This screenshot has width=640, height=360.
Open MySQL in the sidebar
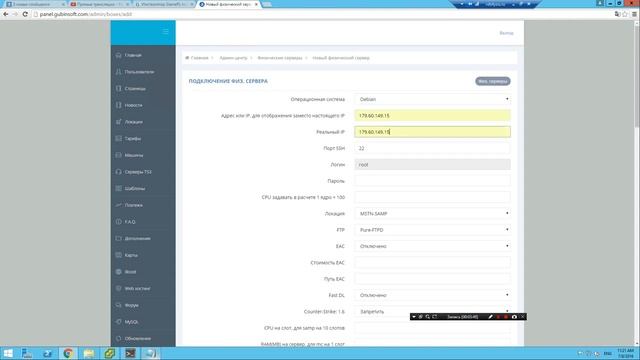(x=143, y=322)
